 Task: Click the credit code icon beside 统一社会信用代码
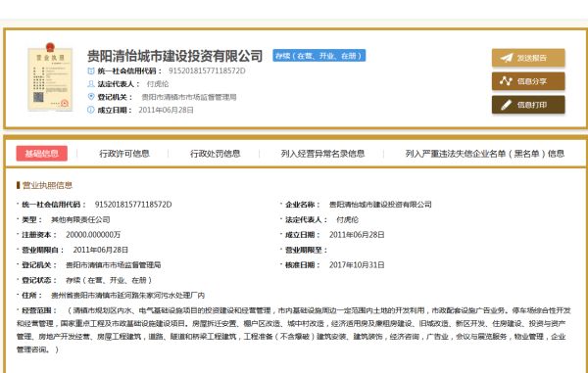click(91, 70)
